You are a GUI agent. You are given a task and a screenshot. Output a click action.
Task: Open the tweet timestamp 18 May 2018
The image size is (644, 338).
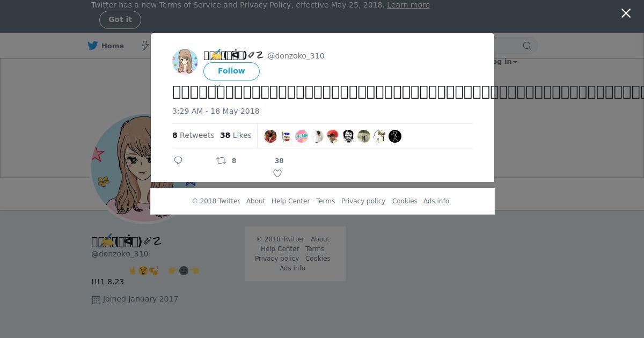pos(216,111)
